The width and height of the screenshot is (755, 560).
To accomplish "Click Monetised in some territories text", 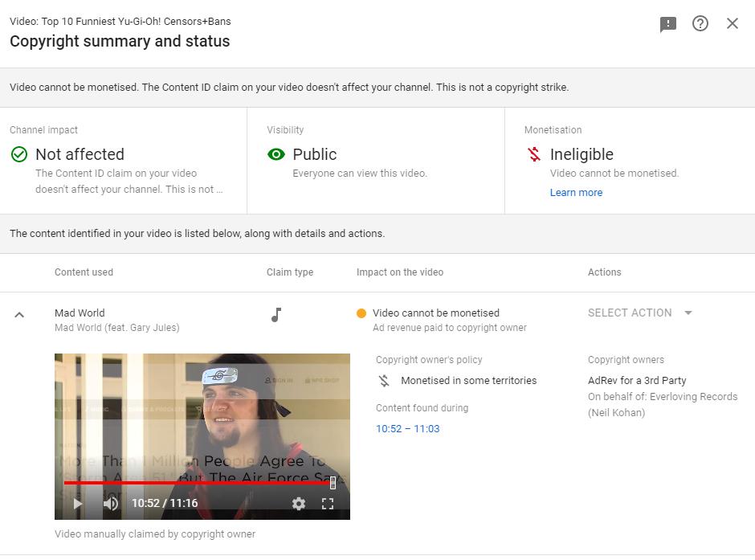I will [468, 380].
